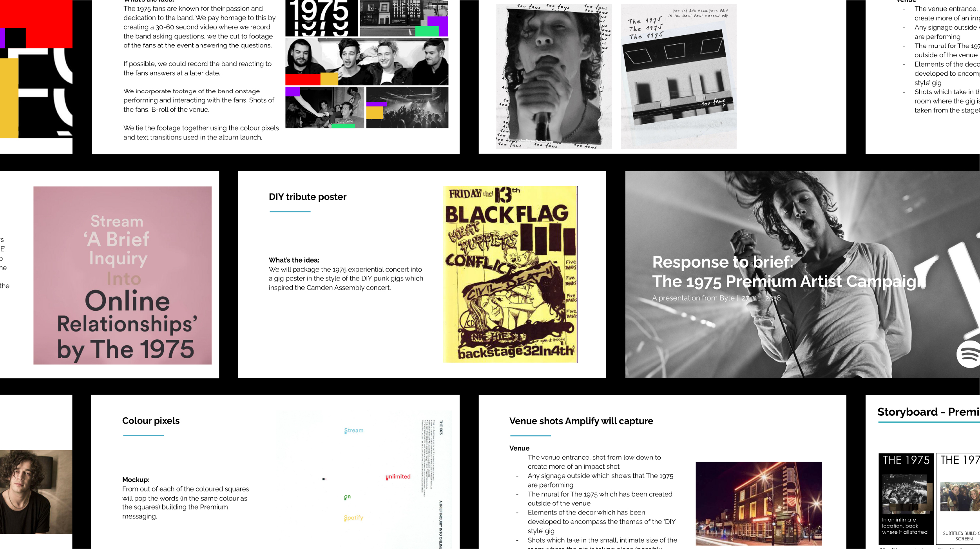This screenshot has width=980, height=549.
Task: Select paragraph 'The 1975 fans are known for their passion'
Action: coord(199,27)
